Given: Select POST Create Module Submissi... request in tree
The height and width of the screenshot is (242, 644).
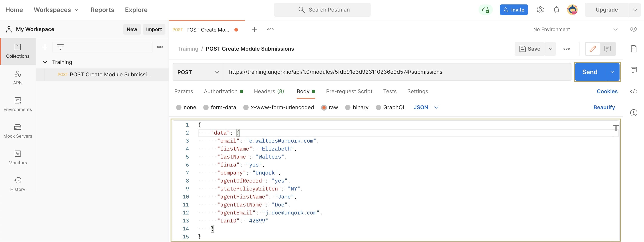Looking at the screenshot, I should click(x=103, y=75).
